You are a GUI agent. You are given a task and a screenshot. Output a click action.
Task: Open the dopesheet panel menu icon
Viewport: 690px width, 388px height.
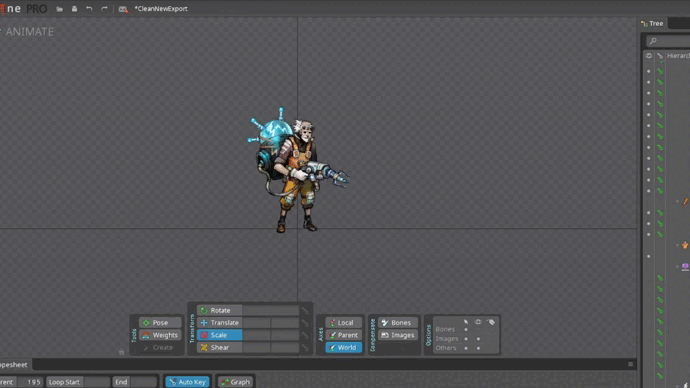pyautogui.click(x=631, y=364)
